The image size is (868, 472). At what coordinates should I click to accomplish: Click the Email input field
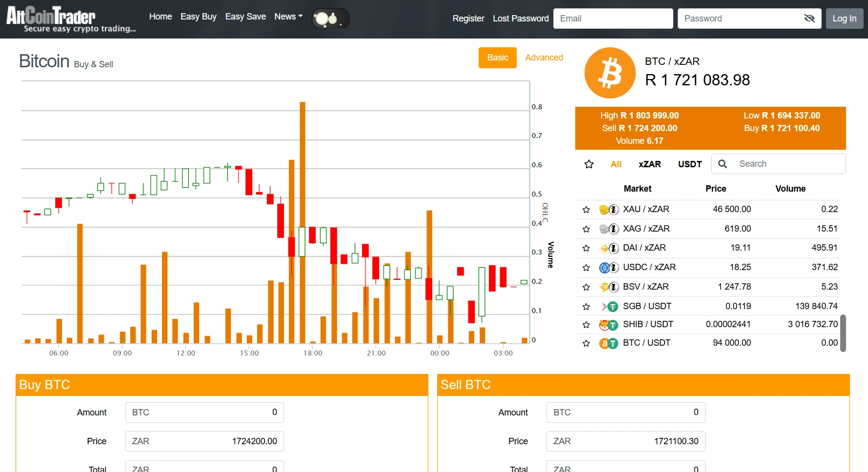[613, 19]
